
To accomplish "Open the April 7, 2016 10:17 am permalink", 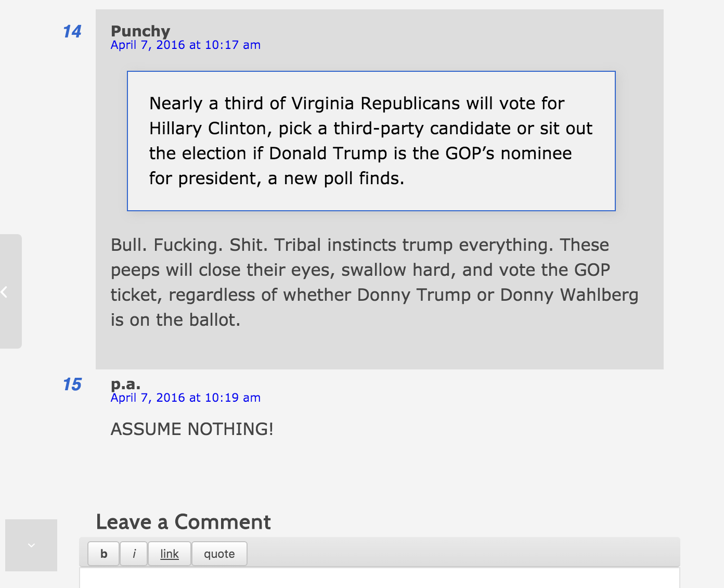I will click(x=185, y=45).
